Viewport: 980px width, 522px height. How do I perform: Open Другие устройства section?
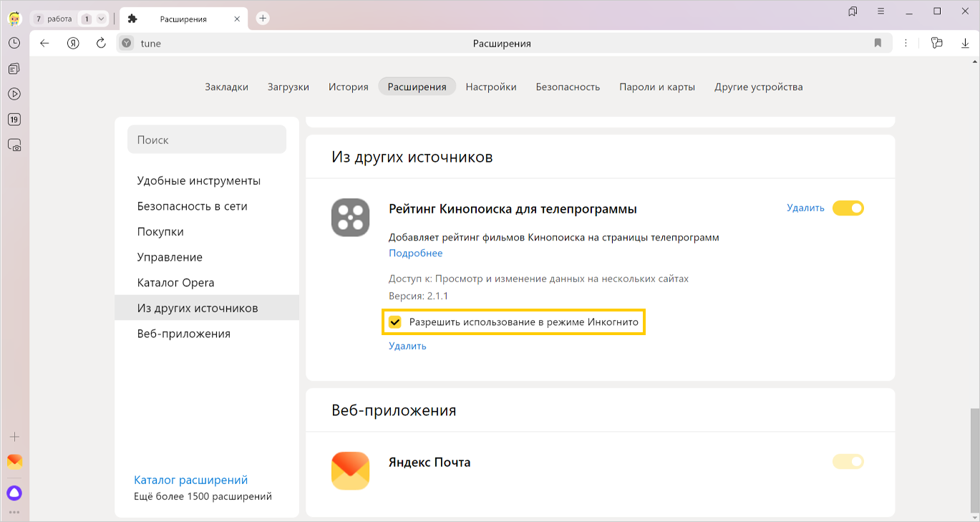[x=759, y=87]
